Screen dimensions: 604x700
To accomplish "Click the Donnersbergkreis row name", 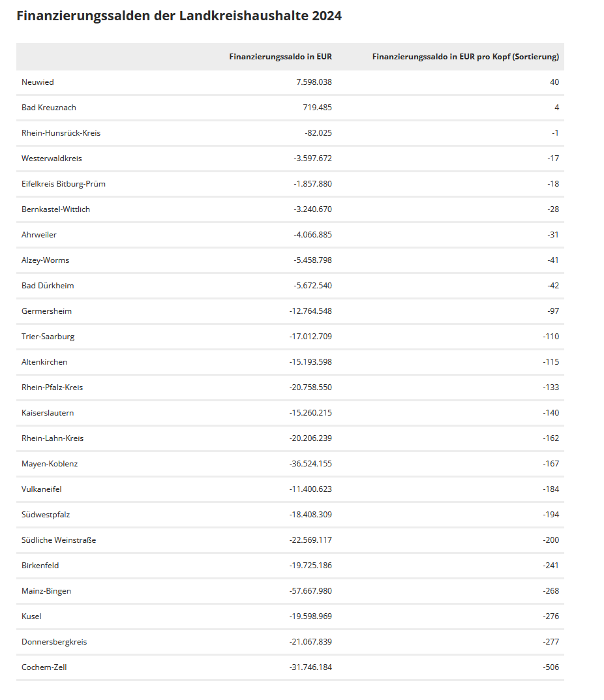I will coord(54,642).
